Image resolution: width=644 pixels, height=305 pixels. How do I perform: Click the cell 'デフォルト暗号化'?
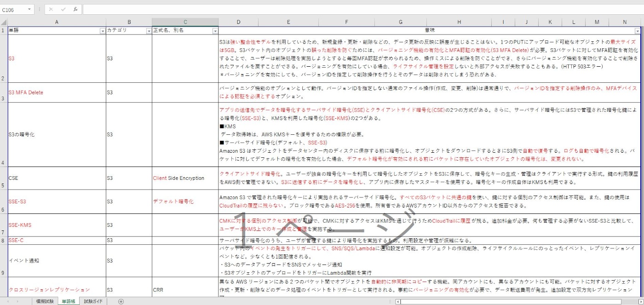click(185, 201)
